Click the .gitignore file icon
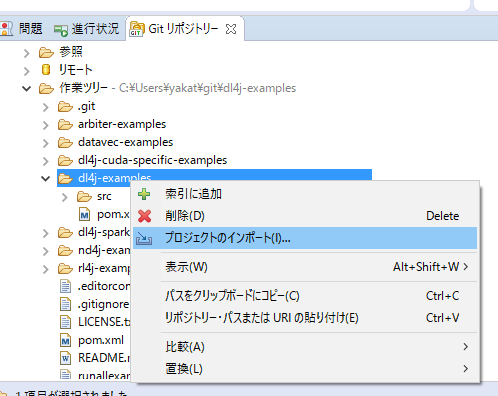498x396 pixels. (x=65, y=304)
